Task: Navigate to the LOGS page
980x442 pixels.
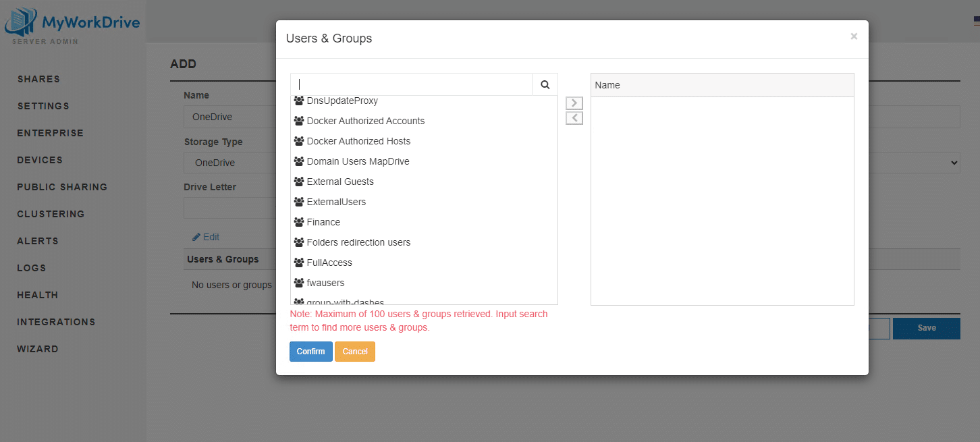Action: click(x=31, y=268)
